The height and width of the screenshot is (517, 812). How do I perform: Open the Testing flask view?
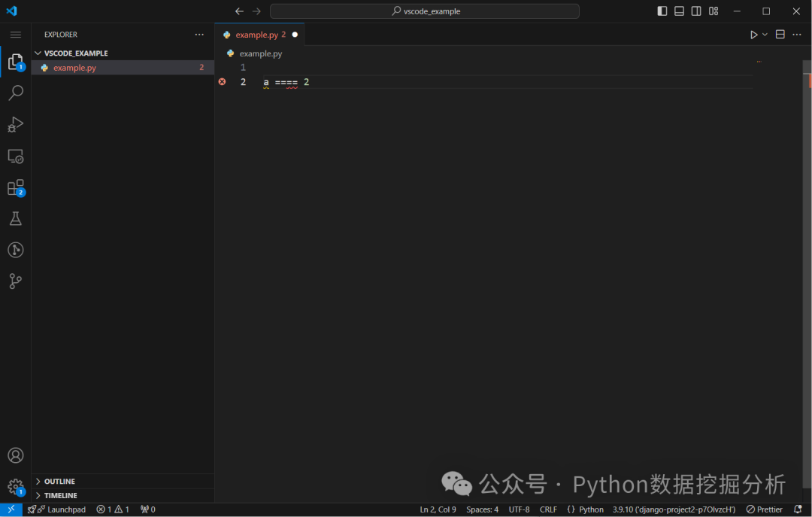click(16, 218)
